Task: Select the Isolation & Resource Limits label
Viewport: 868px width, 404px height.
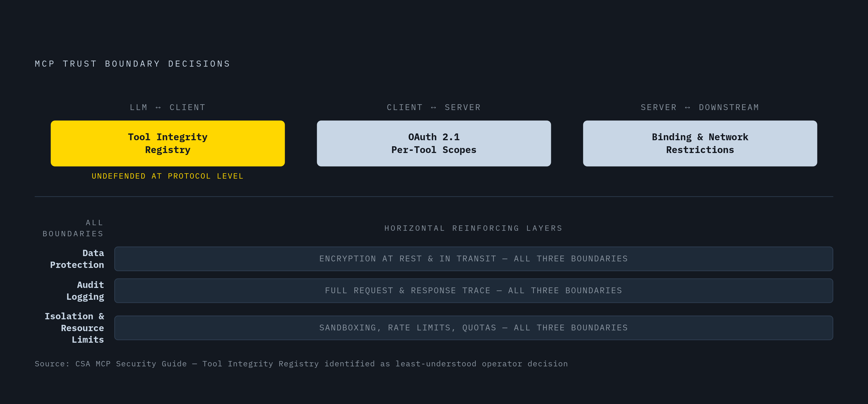Action: 75,328
